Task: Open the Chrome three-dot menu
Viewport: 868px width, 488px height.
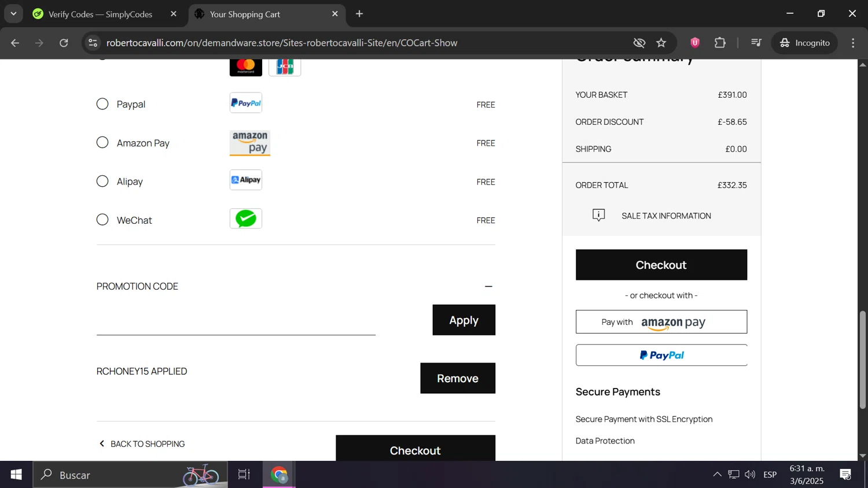Action: 853,43
